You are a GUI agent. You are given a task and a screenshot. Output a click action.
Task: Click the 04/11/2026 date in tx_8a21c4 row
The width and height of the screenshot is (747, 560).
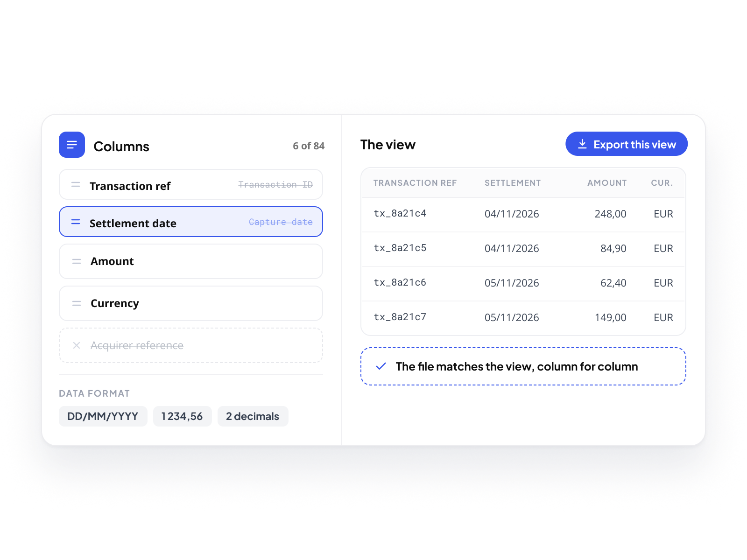point(512,214)
